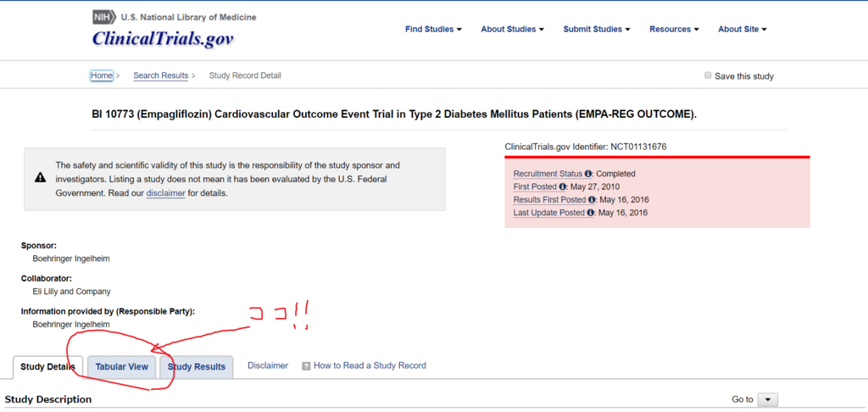The height and width of the screenshot is (412, 868).
Task: Click the Last Update Posted label
Action: coord(548,213)
